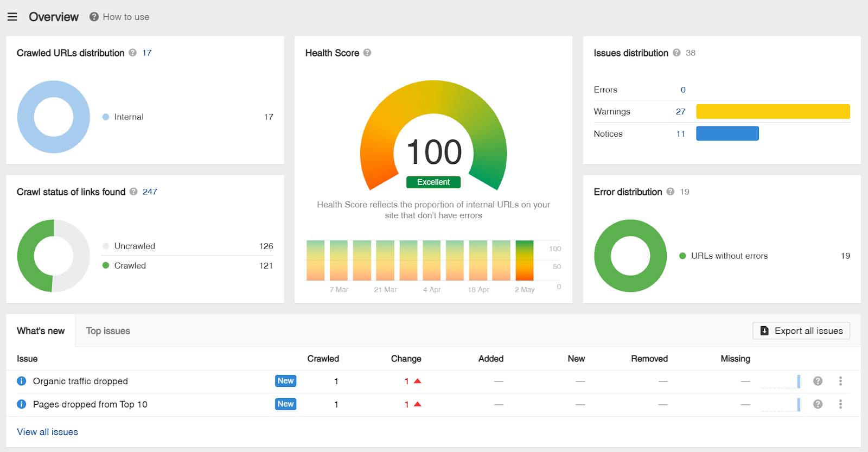The height and width of the screenshot is (452, 868).
Task: Select the What's new tab
Action: point(41,331)
